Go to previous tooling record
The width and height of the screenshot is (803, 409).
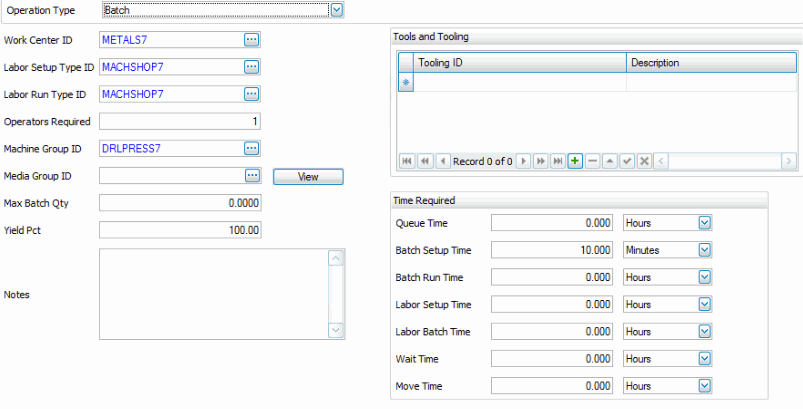pyautogui.click(x=443, y=161)
